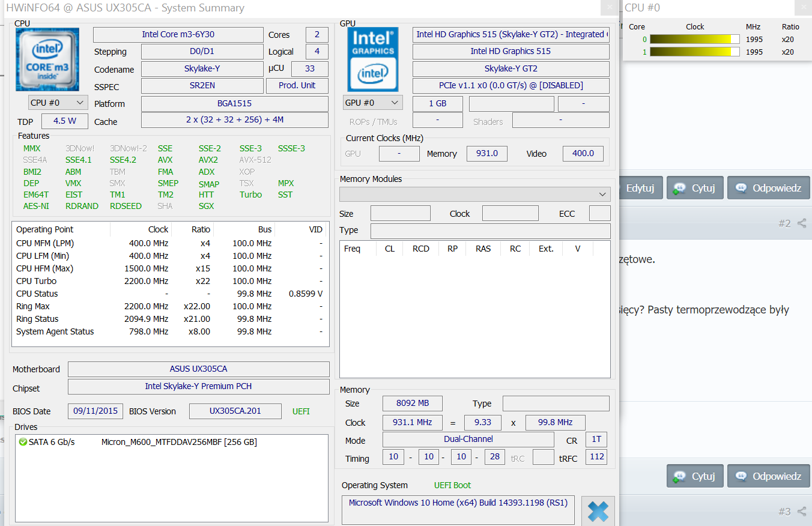Click the green UEFI Boot label
812x526 pixels.
point(453,485)
